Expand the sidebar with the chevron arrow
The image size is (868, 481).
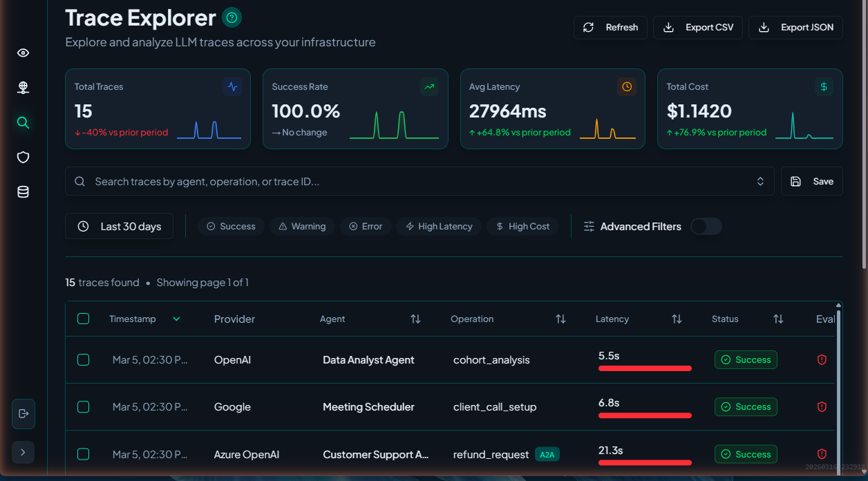pos(23,452)
